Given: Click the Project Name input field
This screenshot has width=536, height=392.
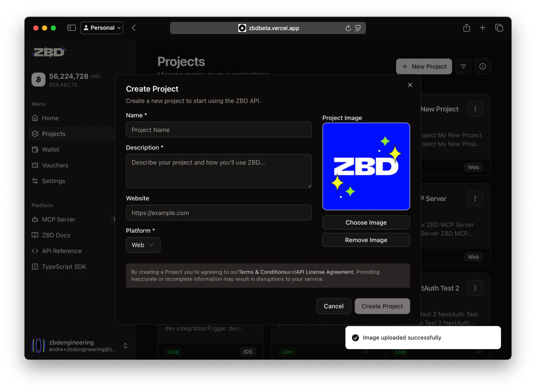Looking at the screenshot, I should (x=219, y=130).
